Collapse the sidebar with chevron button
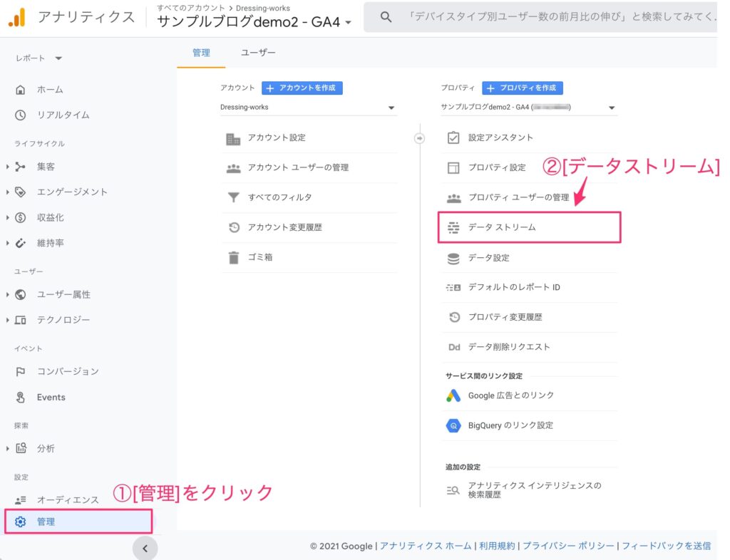The image size is (730, 560). click(x=145, y=549)
